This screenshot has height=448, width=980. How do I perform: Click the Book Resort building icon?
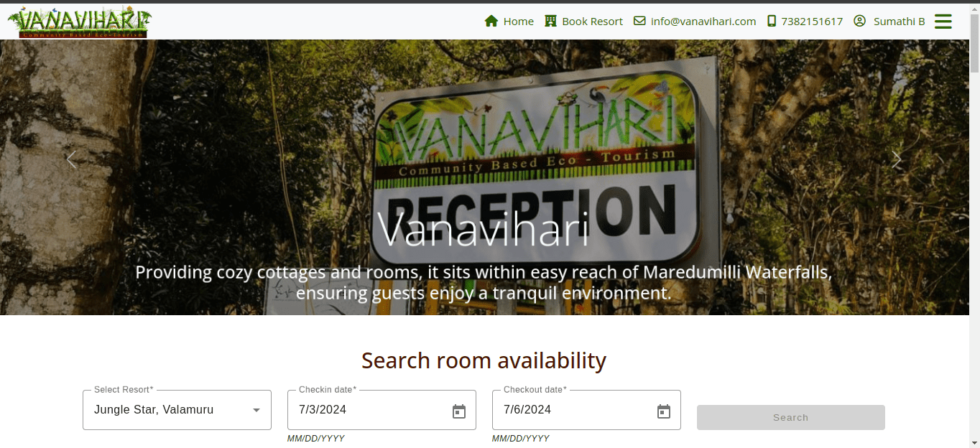point(551,21)
